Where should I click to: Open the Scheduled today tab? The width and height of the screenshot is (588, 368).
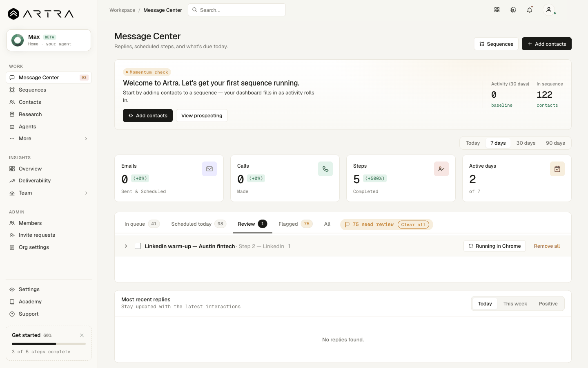198,224
